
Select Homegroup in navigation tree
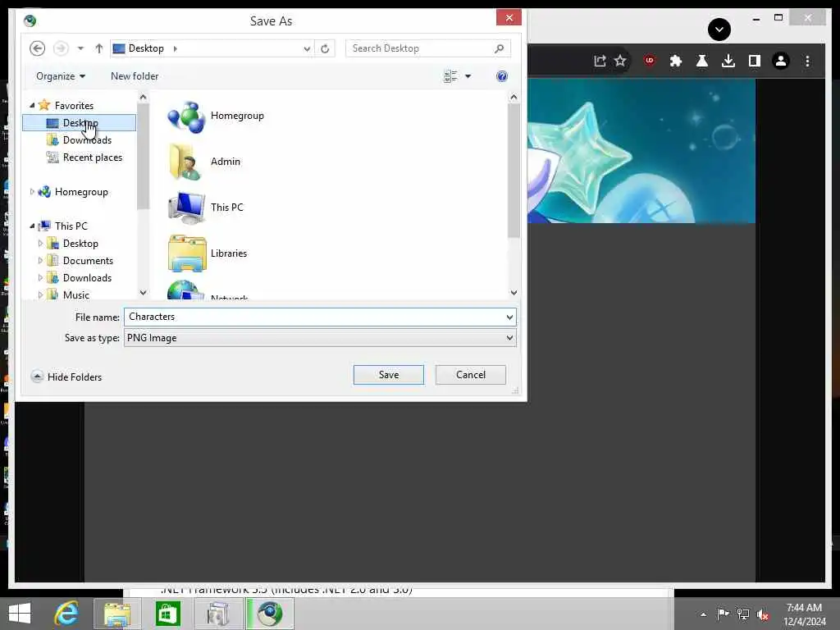coord(81,192)
